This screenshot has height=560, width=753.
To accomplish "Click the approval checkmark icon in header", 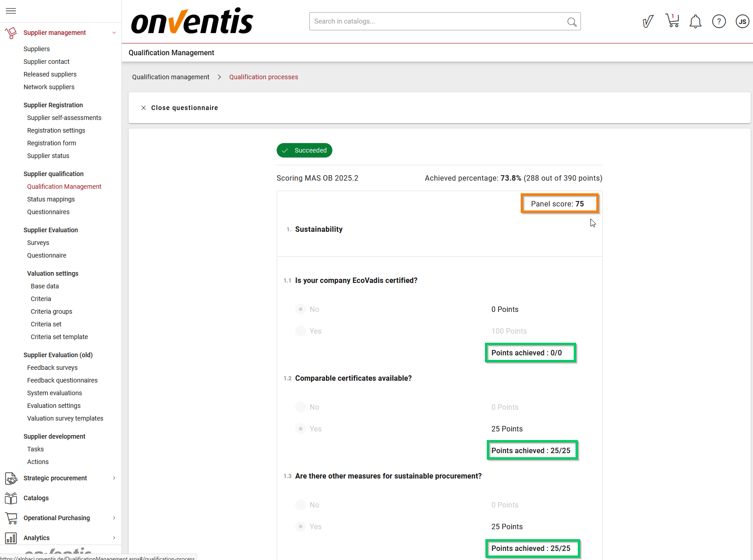I will pyautogui.click(x=648, y=21).
